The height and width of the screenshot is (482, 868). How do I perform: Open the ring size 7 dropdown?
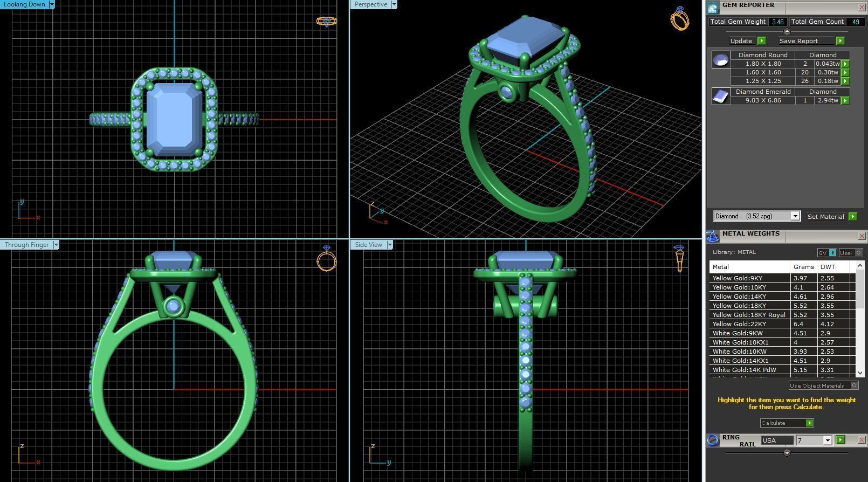[828, 440]
